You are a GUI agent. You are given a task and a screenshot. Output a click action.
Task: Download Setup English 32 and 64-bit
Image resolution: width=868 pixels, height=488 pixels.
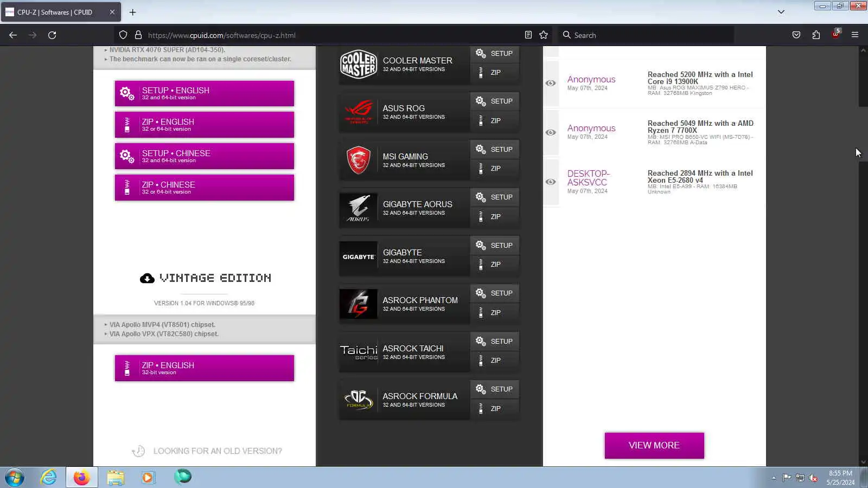[x=205, y=93]
